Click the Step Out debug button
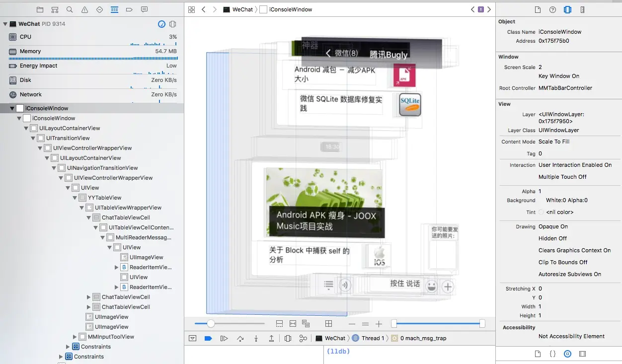 click(x=272, y=338)
